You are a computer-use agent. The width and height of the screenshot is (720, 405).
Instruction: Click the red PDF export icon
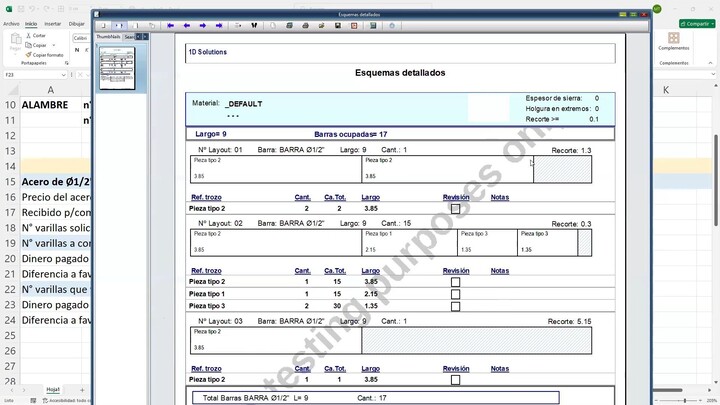[x=354, y=26]
